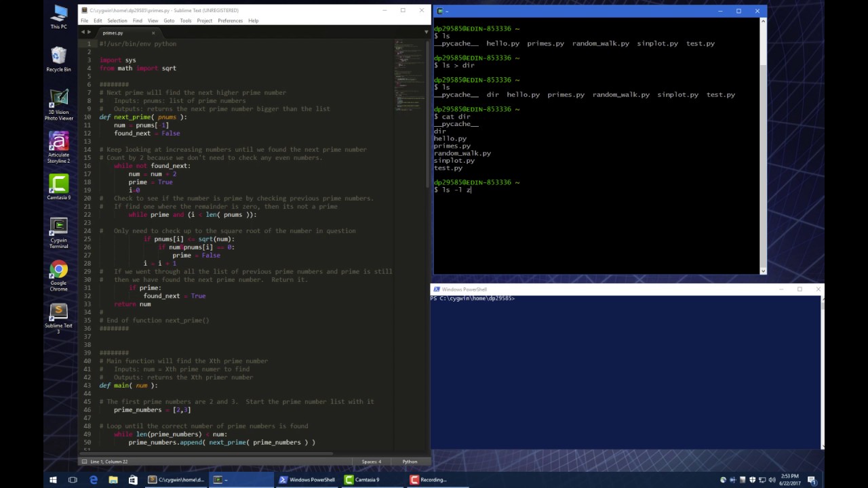Screen dimensions: 868x488
Task: Launch Edge browser from taskbar
Action: (x=93, y=480)
